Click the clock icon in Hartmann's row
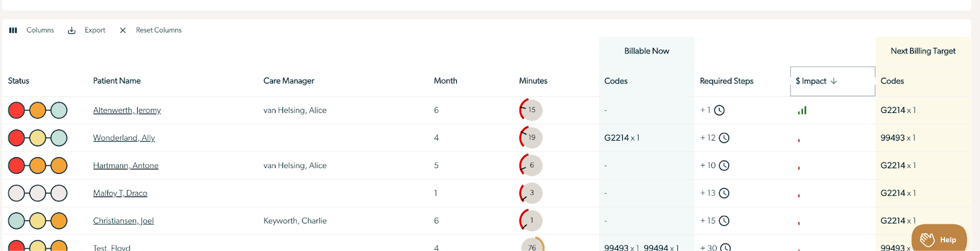 (724, 166)
